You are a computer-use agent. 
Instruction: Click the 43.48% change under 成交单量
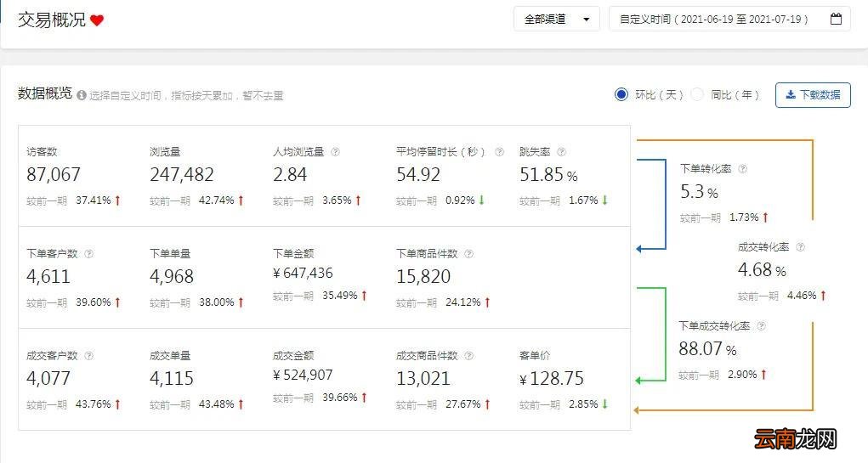click(x=221, y=404)
